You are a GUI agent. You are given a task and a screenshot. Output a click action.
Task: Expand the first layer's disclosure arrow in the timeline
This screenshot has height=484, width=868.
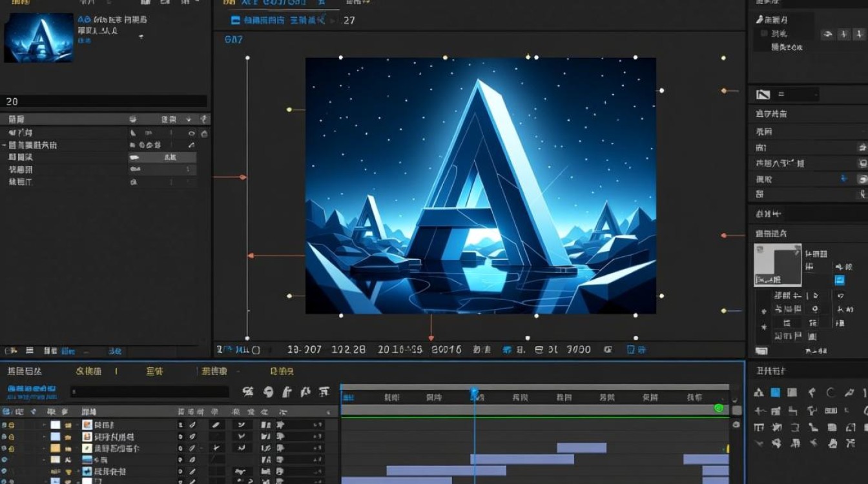pyautogui.click(x=45, y=425)
